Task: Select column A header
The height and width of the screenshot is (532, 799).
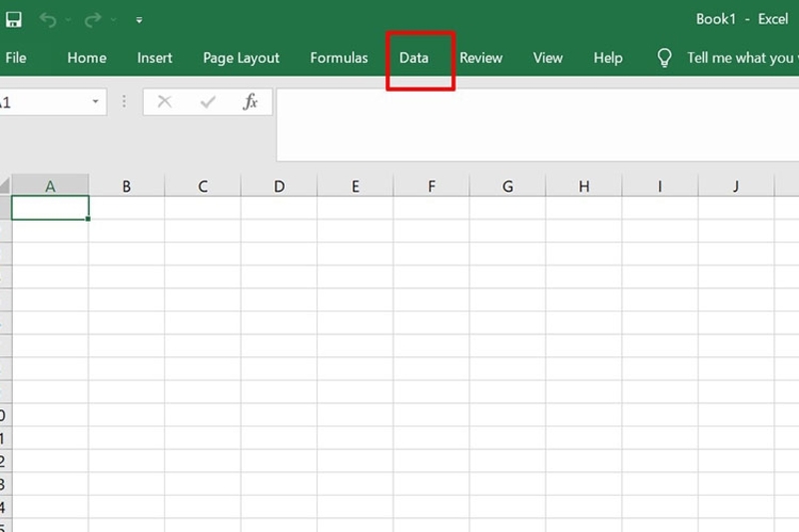Action: click(x=50, y=186)
